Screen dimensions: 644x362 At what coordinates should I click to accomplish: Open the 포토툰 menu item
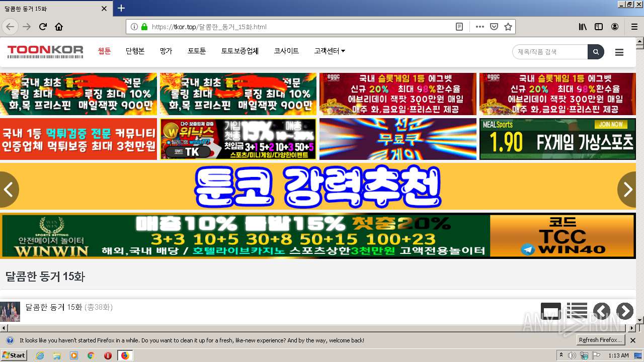click(197, 51)
